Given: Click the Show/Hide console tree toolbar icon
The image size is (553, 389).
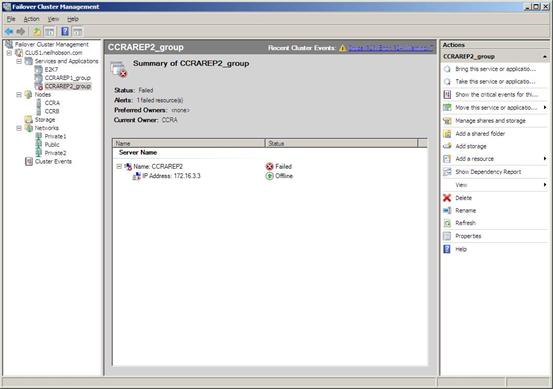Looking at the screenshot, I should click(50, 32).
